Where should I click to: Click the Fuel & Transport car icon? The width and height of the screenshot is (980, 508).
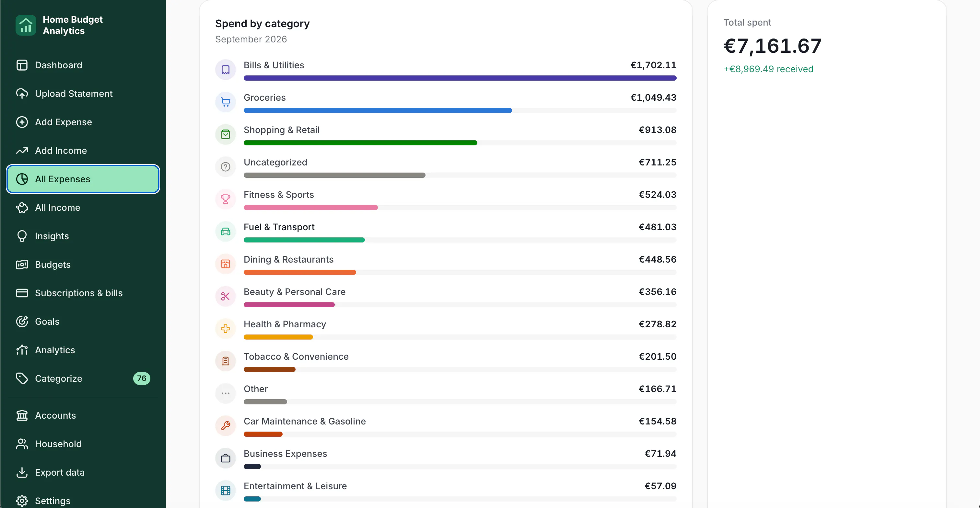[x=226, y=231]
